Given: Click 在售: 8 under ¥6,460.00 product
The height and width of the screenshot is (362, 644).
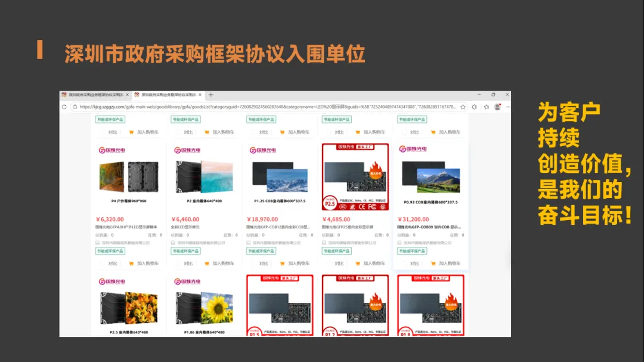Looking at the screenshot, I should pos(230,235).
